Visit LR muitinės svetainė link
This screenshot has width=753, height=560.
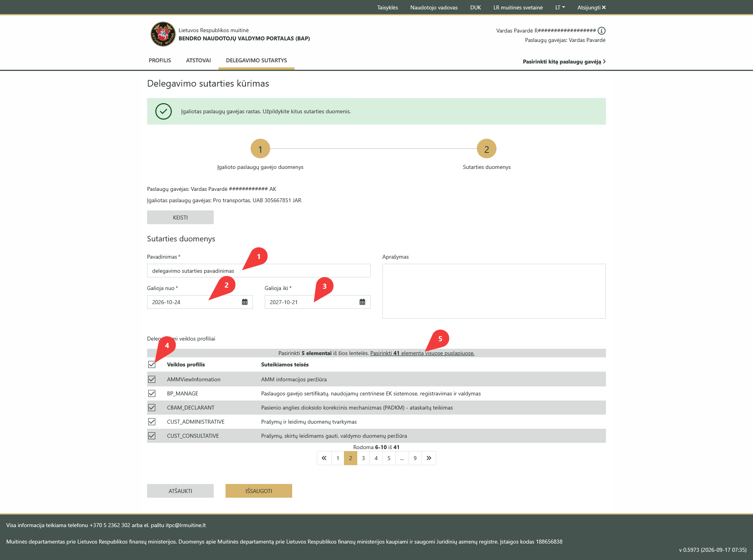pyautogui.click(x=518, y=7)
